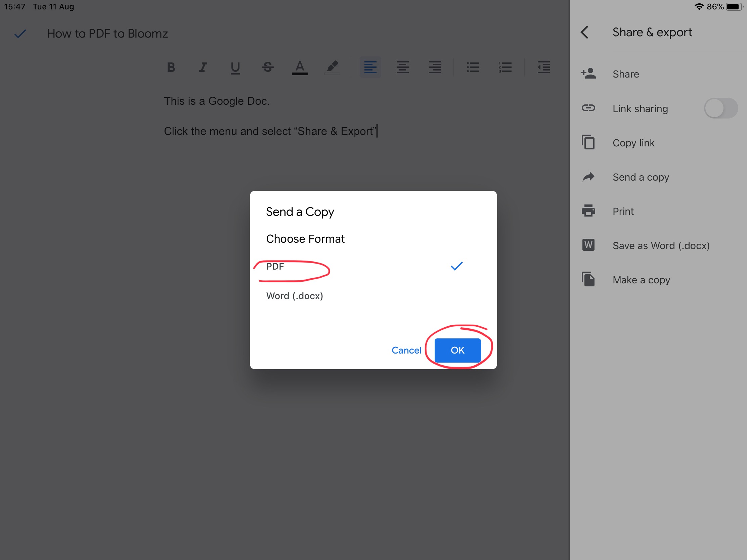Go back from Share & export

585,33
